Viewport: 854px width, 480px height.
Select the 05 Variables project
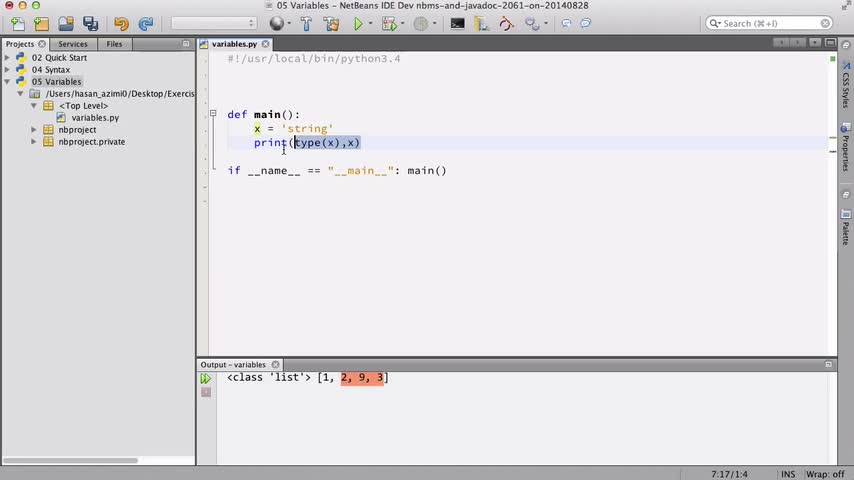56,82
